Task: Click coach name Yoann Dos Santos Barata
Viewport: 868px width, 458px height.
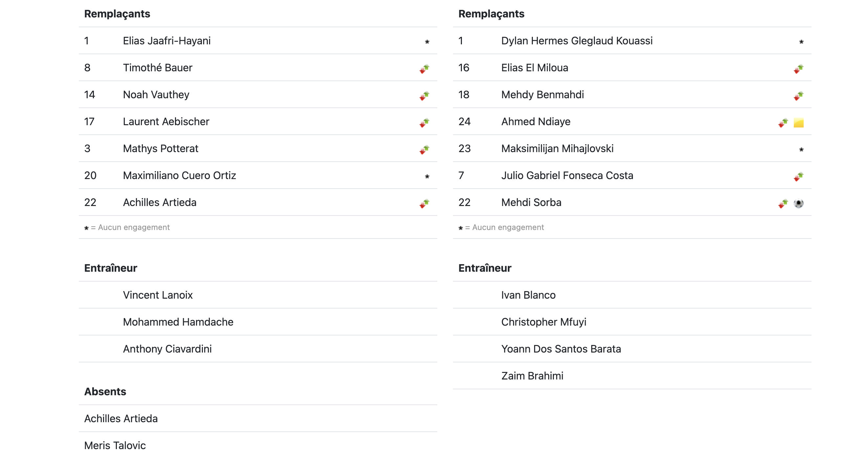Action: pyautogui.click(x=561, y=349)
